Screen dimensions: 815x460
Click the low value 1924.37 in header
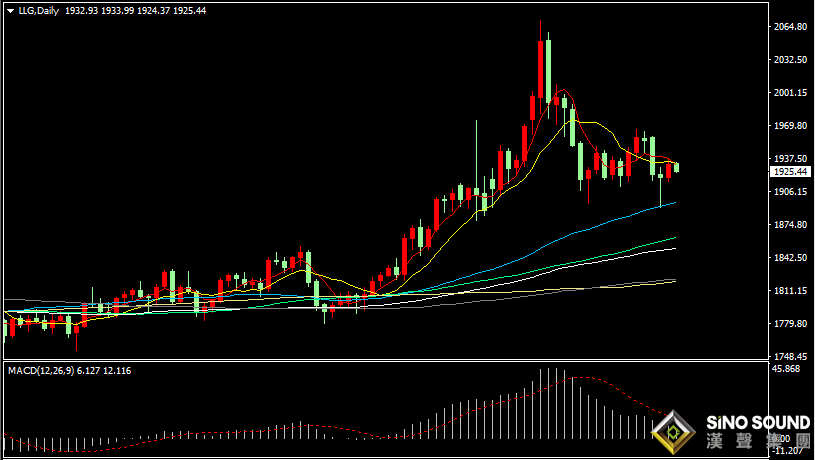(x=153, y=10)
